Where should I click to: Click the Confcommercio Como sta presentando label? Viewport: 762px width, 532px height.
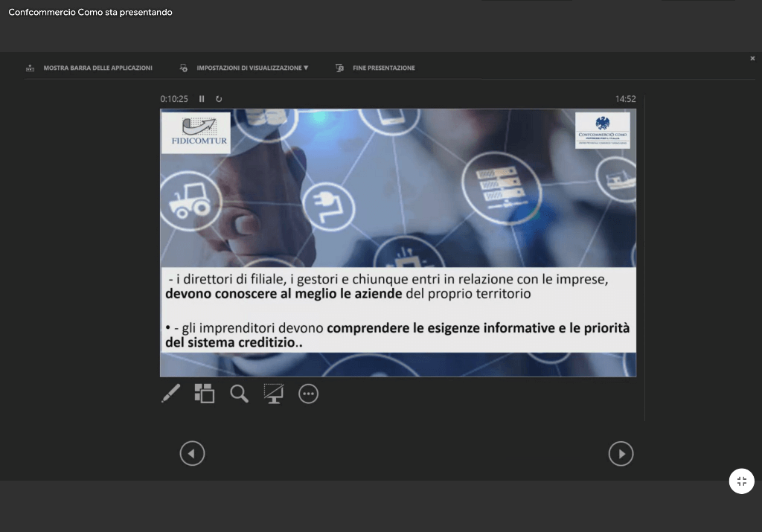click(90, 12)
